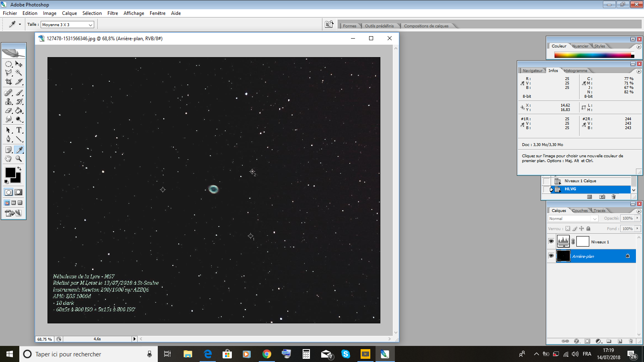644x362 pixels.
Task: Open the Layers panel options menu
Action: 639,211
